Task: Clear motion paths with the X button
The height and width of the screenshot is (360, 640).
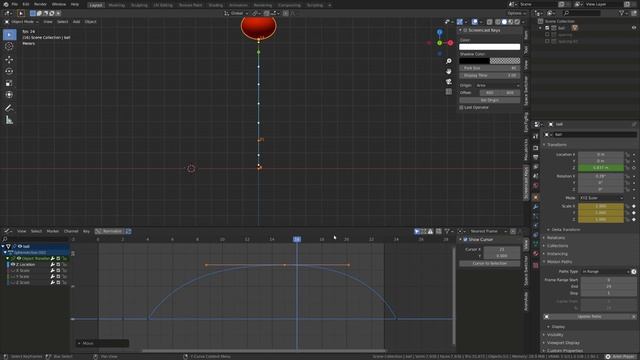Action: click(x=634, y=317)
